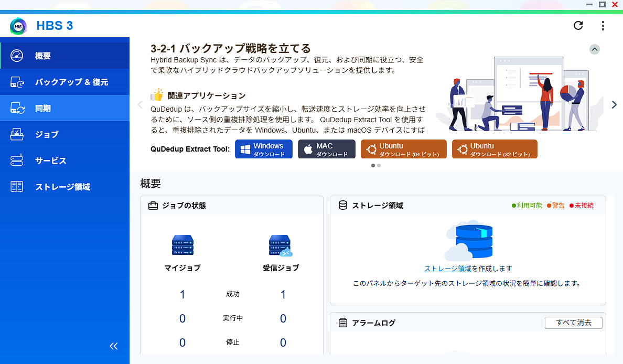Click the ジョブ sidebar icon
The width and height of the screenshot is (623, 364).
pos(17,134)
